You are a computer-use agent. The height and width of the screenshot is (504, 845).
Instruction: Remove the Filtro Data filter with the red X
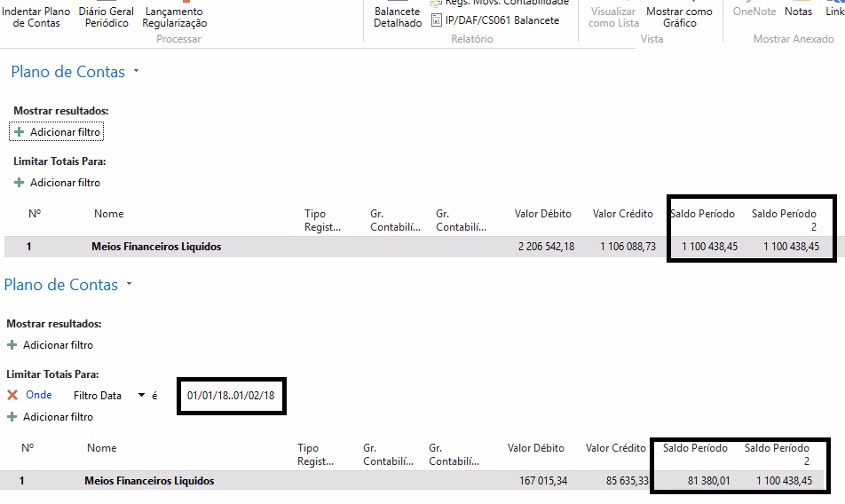12,395
